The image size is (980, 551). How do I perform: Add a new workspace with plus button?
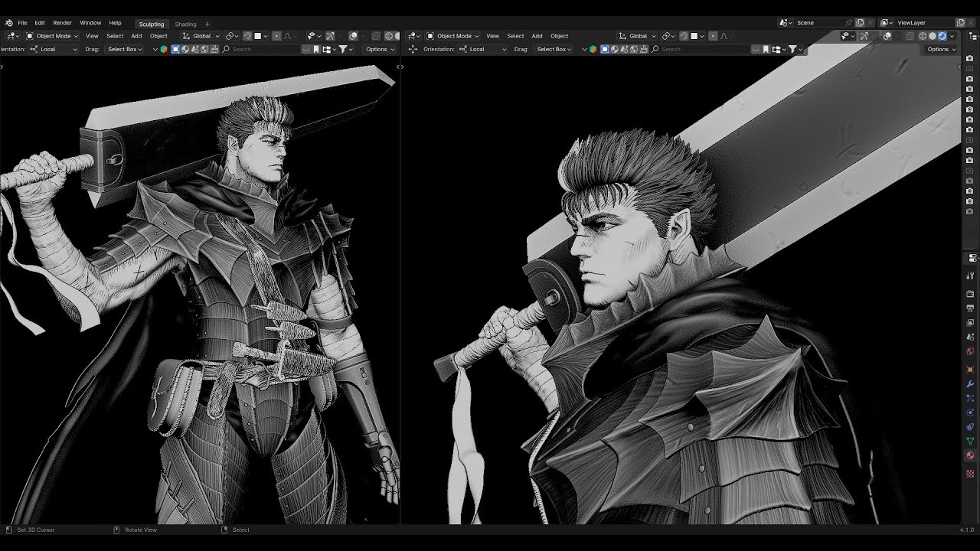[x=207, y=24]
